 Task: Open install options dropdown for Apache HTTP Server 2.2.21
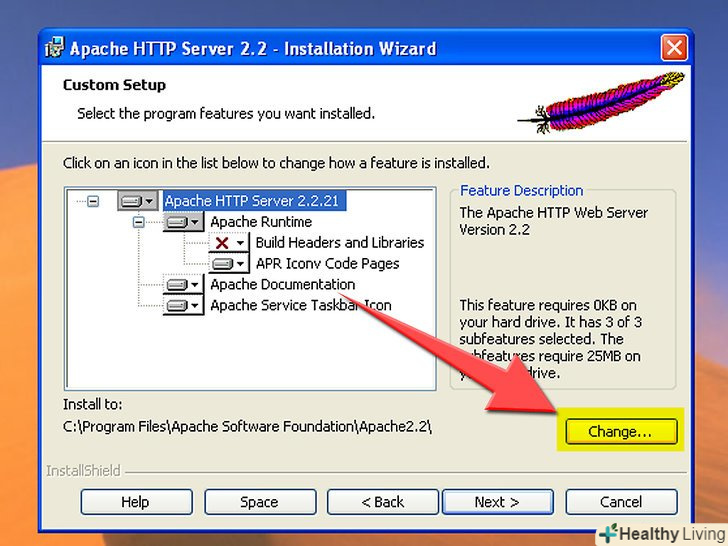pos(137,201)
